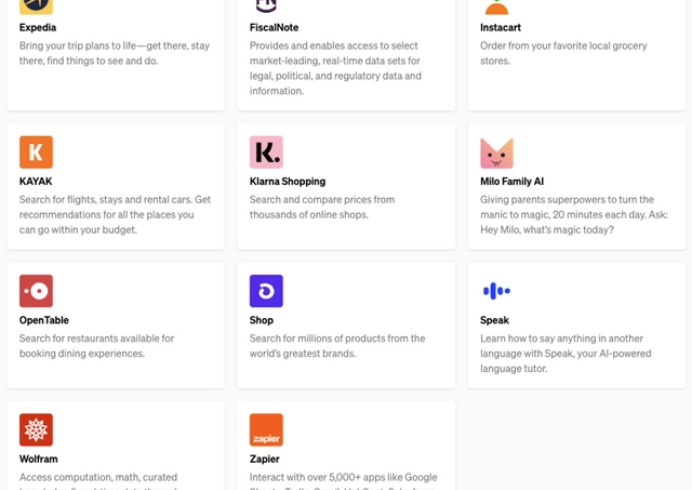Choose the Wolfram plugin title
Viewport: 692px width, 490px height.
click(38, 459)
